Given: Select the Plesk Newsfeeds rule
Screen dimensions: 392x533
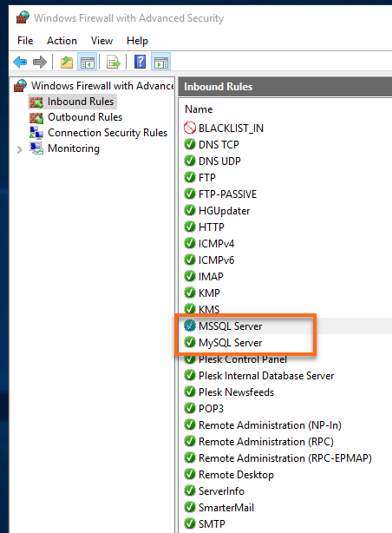Looking at the screenshot, I should tap(236, 392).
